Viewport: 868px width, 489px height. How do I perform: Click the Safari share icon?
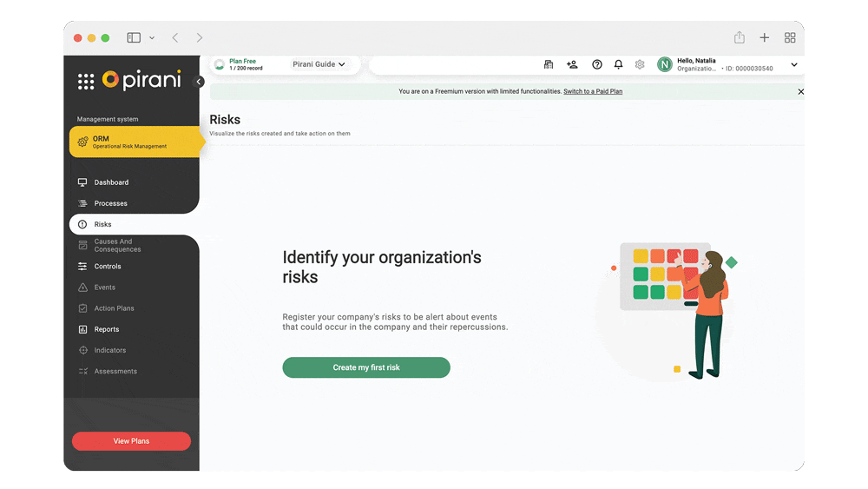click(x=740, y=37)
